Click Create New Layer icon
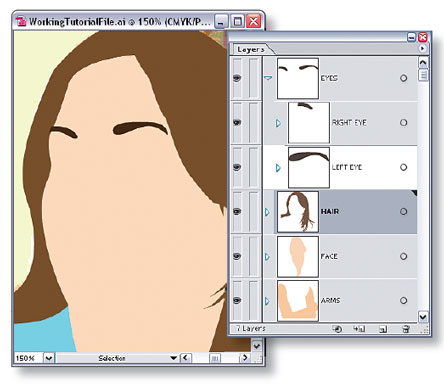Image resolution: width=444 pixels, height=387 pixels. click(383, 329)
